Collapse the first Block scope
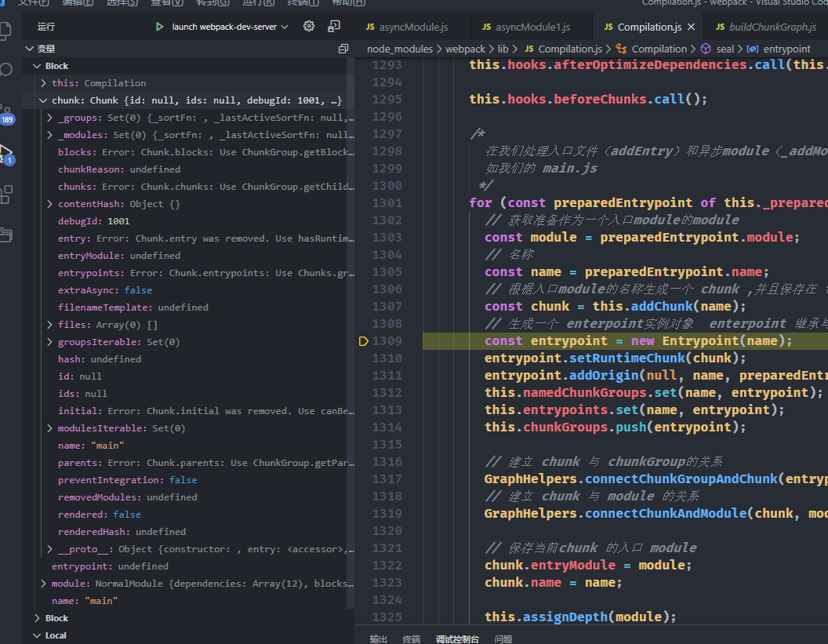828x644 pixels. (37, 66)
